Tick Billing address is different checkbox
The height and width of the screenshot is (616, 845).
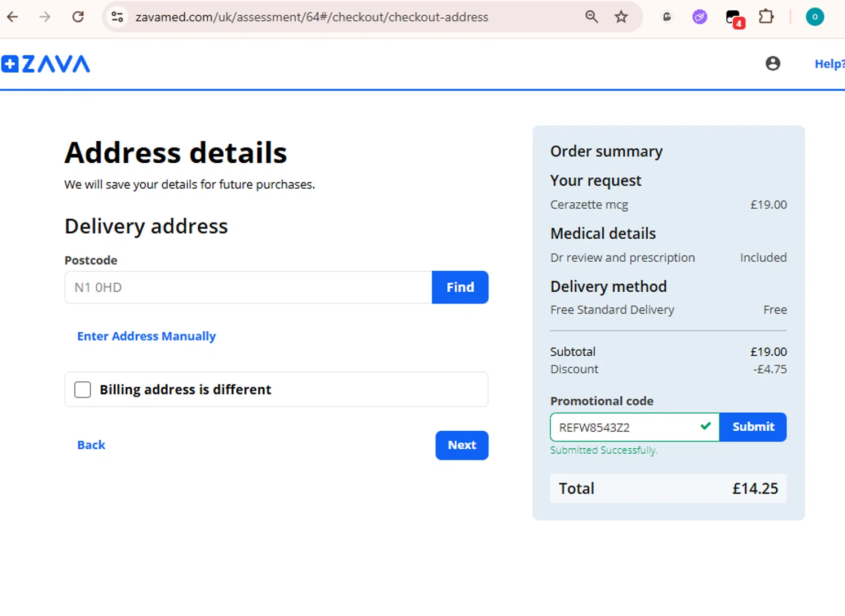[83, 390]
